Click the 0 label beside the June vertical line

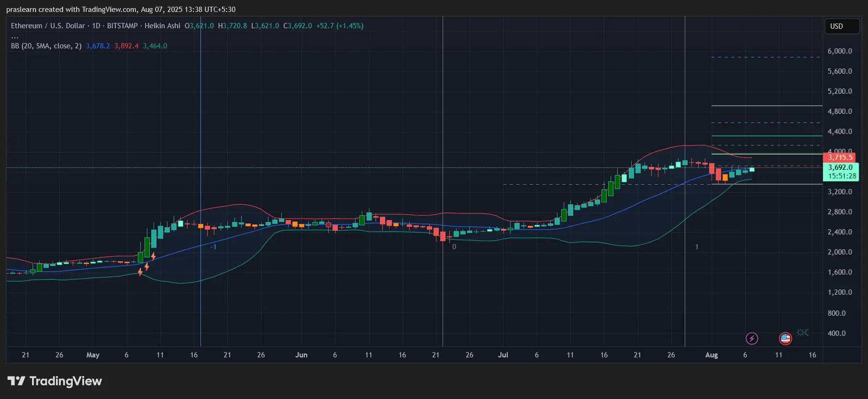click(x=454, y=247)
